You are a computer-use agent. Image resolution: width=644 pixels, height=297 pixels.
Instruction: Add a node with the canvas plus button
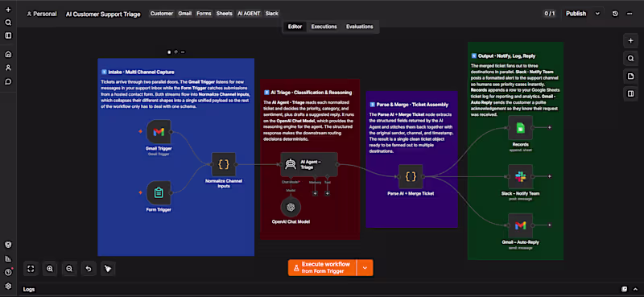pyautogui.click(x=630, y=41)
